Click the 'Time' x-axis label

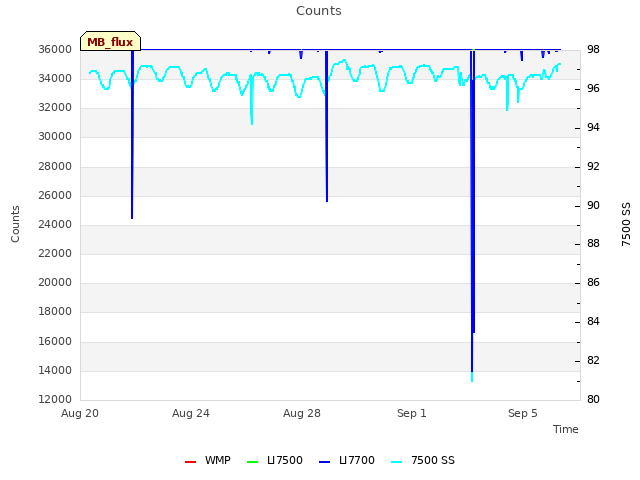click(x=566, y=429)
